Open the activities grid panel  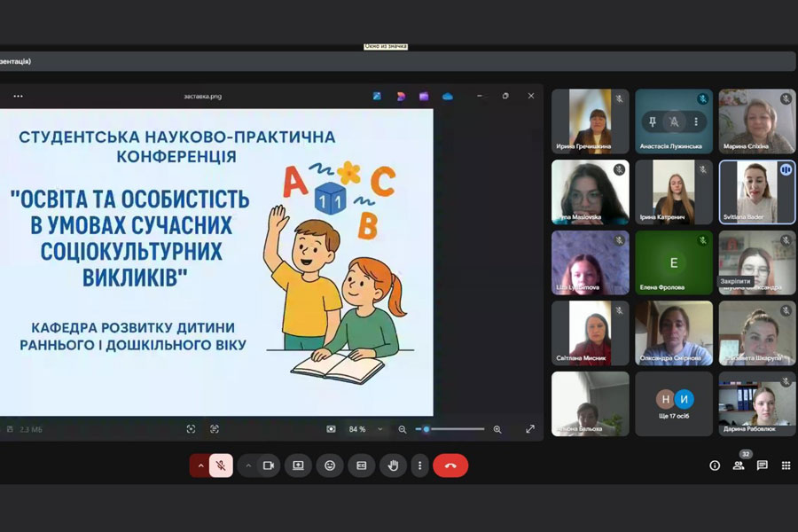coord(786,465)
